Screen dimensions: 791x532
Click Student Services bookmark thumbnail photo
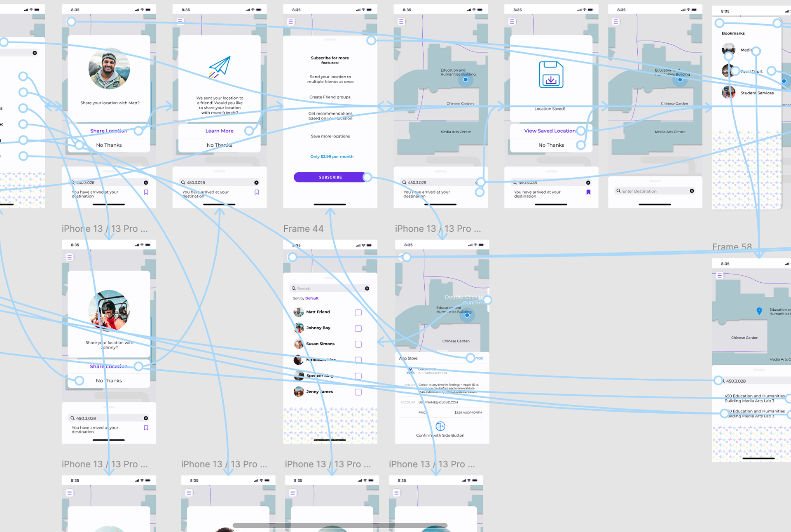point(728,92)
